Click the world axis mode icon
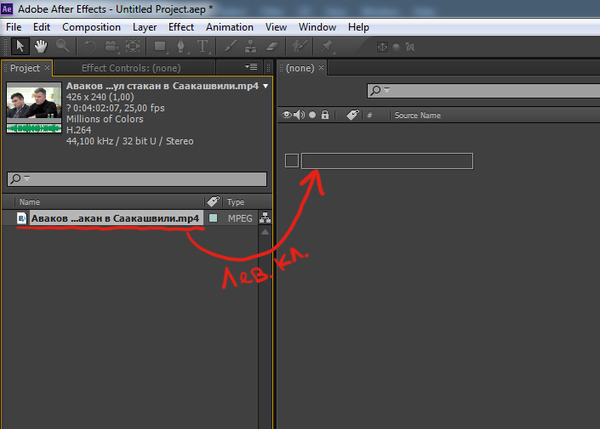 pyautogui.click(x=396, y=47)
